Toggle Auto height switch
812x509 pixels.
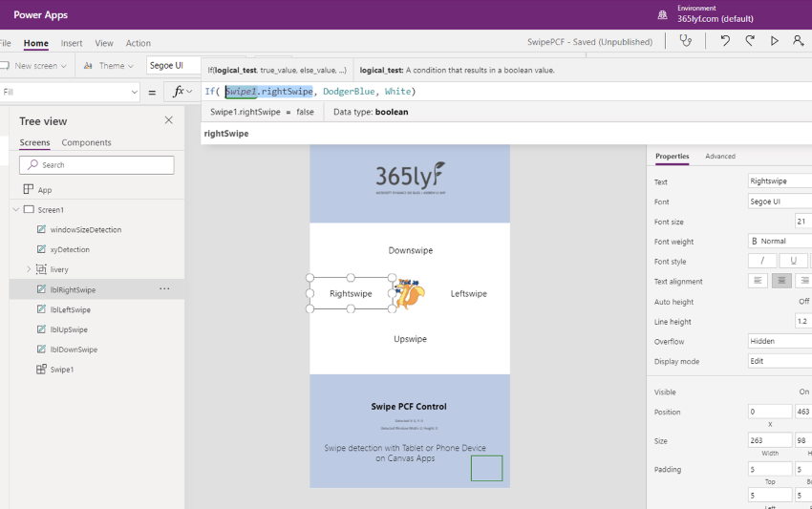pyautogui.click(x=804, y=302)
